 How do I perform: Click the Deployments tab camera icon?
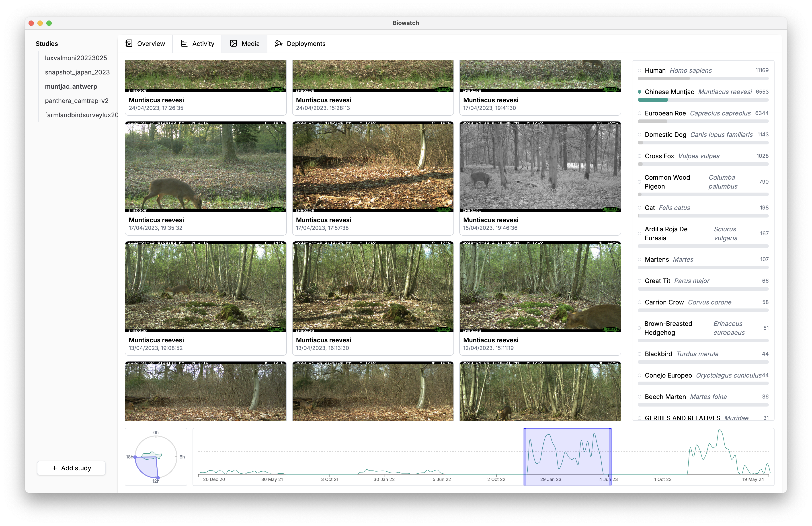pyautogui.click(x=279, y=43)
